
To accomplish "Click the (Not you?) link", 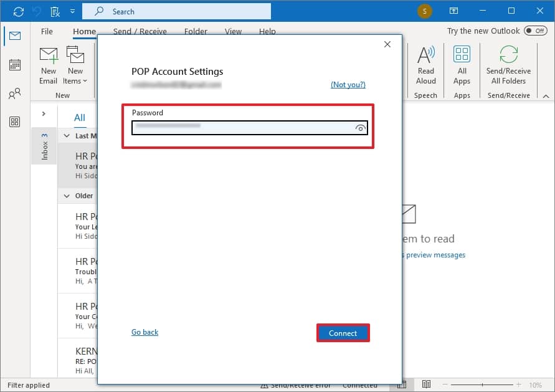I will point(348,85).
